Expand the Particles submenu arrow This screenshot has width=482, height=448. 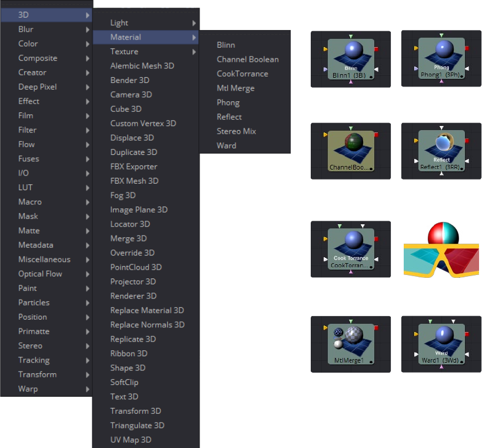pyautogui.click(x=88, y=303)
